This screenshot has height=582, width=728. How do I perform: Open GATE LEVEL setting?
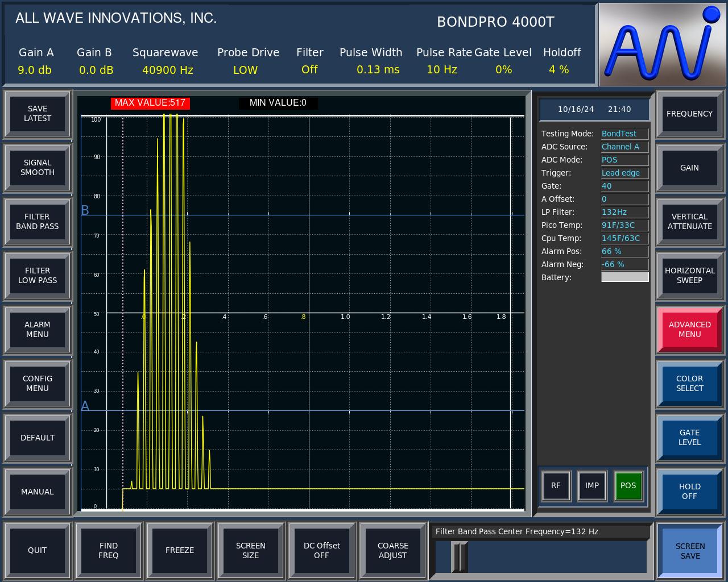click(x=690, y=438)
